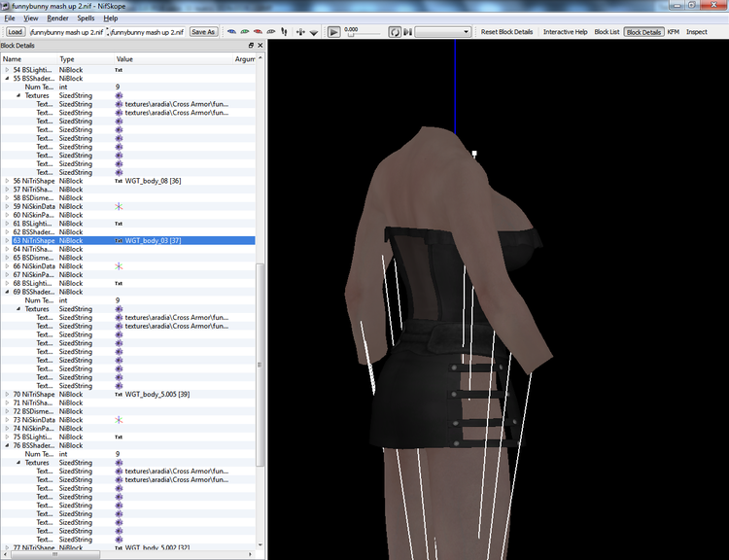The height and width of the screenshot is (560, 729).
Task: Toggle the walk view footprints icon
Action: coord(284,32)
